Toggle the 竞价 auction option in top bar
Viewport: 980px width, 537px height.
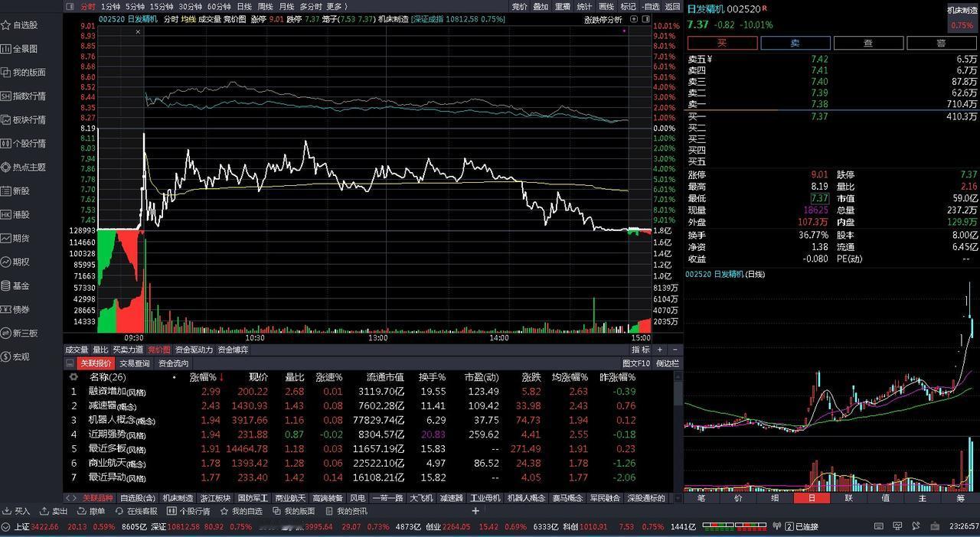pos(519,6)
